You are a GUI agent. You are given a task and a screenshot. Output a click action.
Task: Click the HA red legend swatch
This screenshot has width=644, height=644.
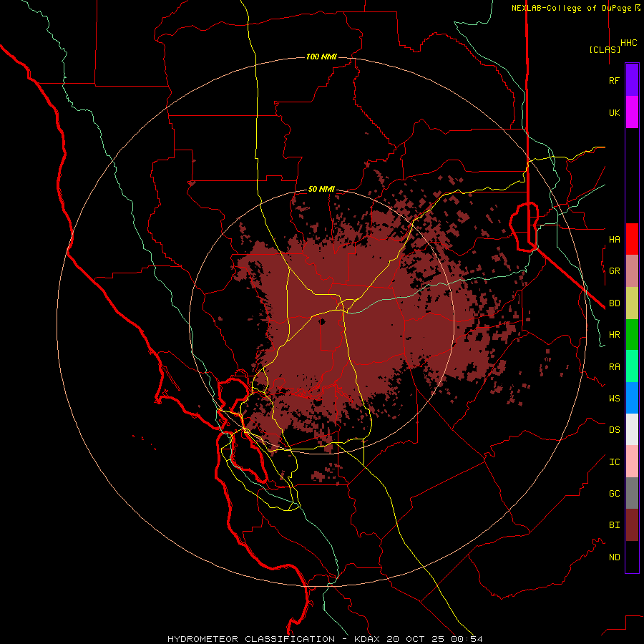(x=632, y=239)
